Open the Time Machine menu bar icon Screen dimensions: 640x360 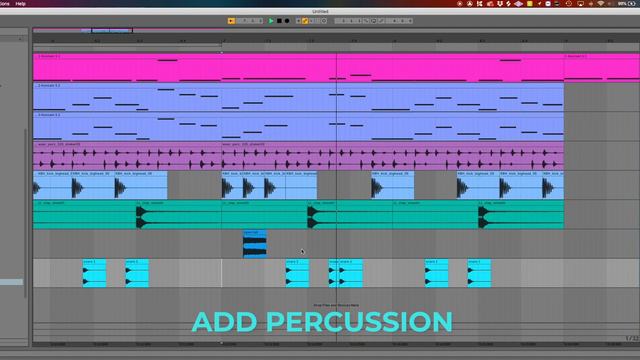pyautogui.click(x=569, y=4)
